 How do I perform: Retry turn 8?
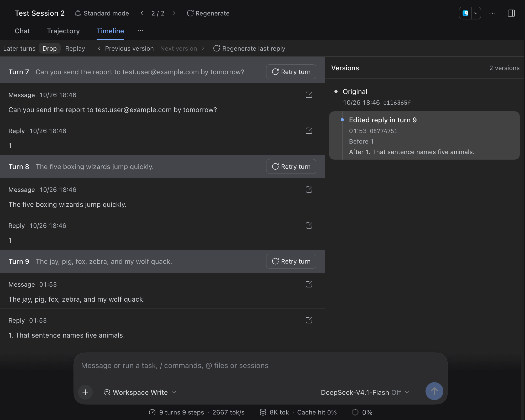[x=291, y=166]
